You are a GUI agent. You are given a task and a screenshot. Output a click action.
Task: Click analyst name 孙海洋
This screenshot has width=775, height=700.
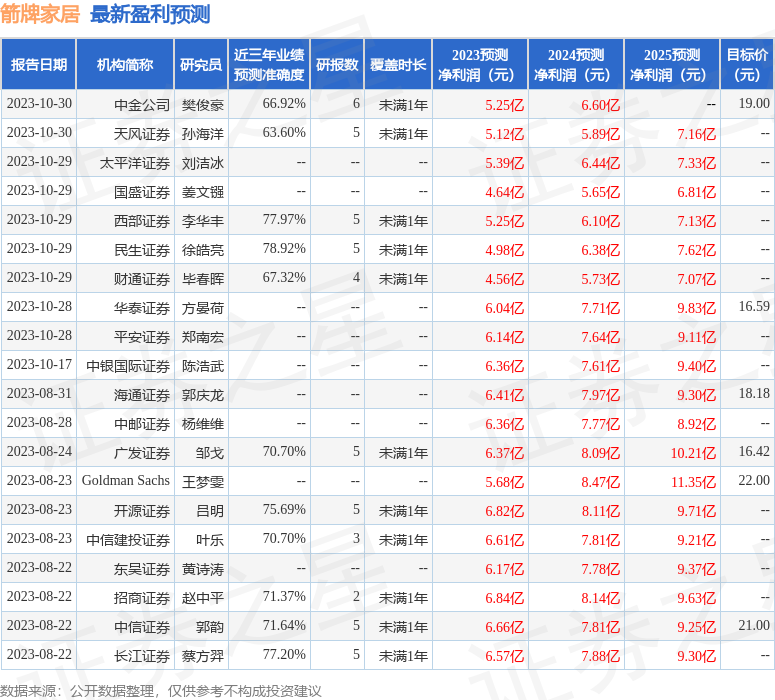[x=203, y=134]
